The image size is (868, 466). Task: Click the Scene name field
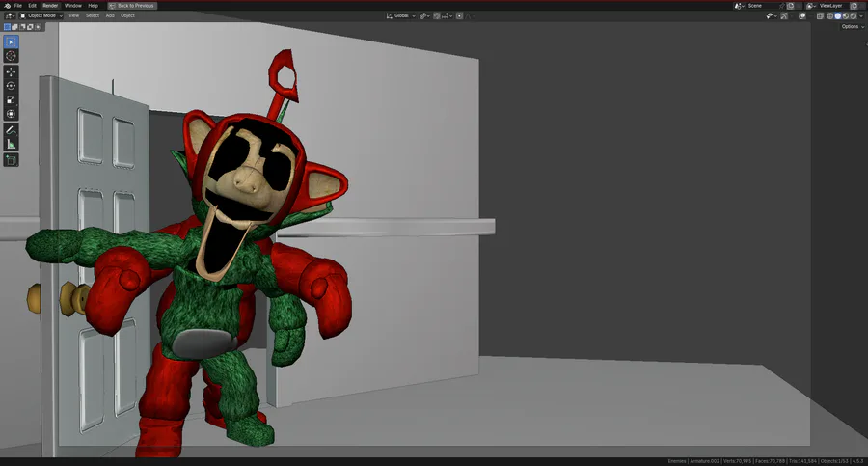[x=762, y=6]
